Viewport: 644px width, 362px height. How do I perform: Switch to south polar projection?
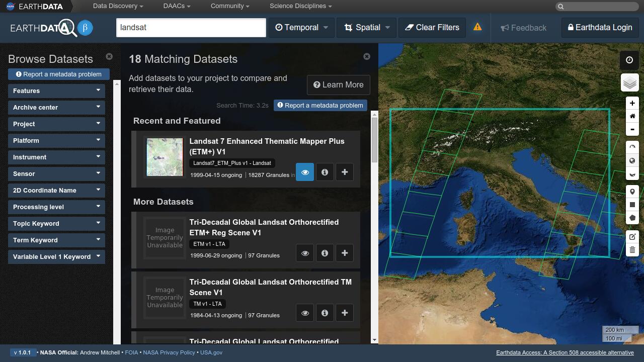(632, 174)
